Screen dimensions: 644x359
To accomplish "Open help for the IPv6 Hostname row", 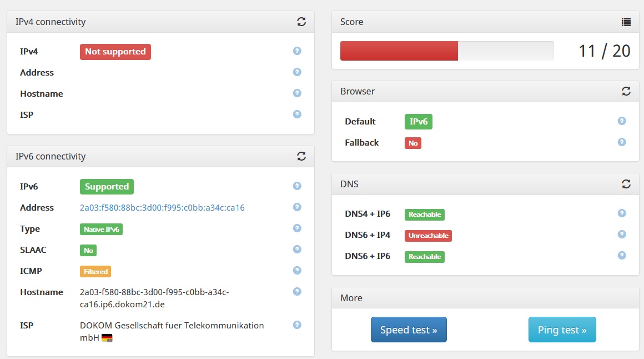I will pos(297,292).
